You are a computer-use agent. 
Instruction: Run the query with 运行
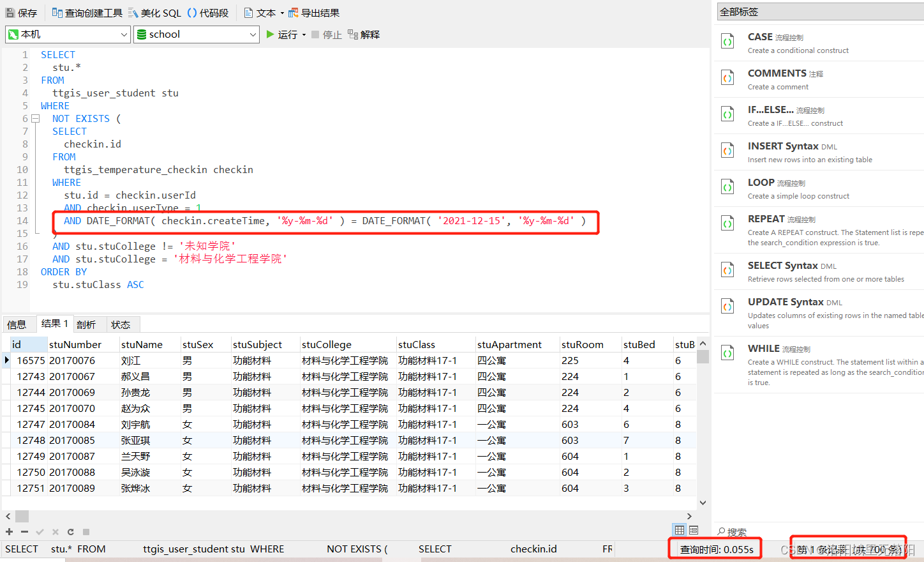point(281,34)
